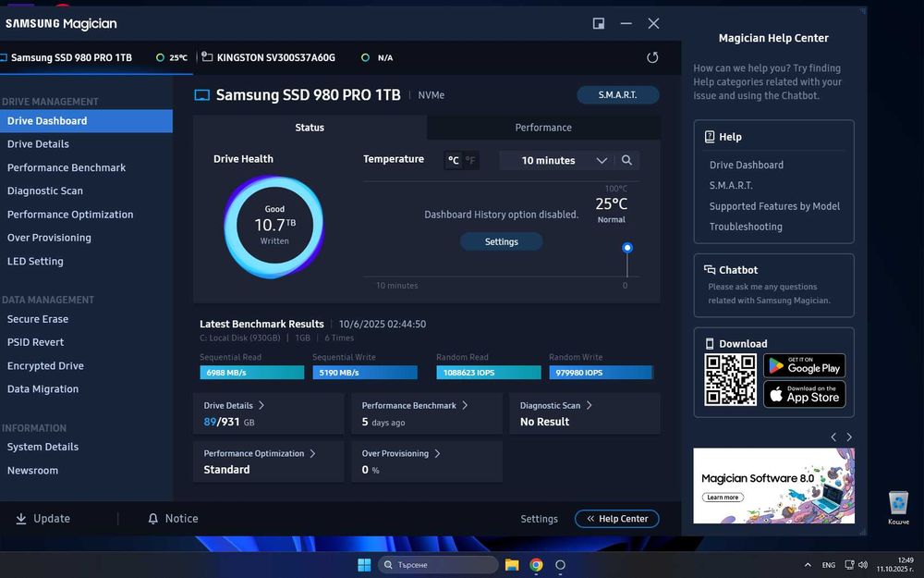This screenshot has height=578, width=924.
Task: Open S.M.A.R.T. help link
Action: 731,185
